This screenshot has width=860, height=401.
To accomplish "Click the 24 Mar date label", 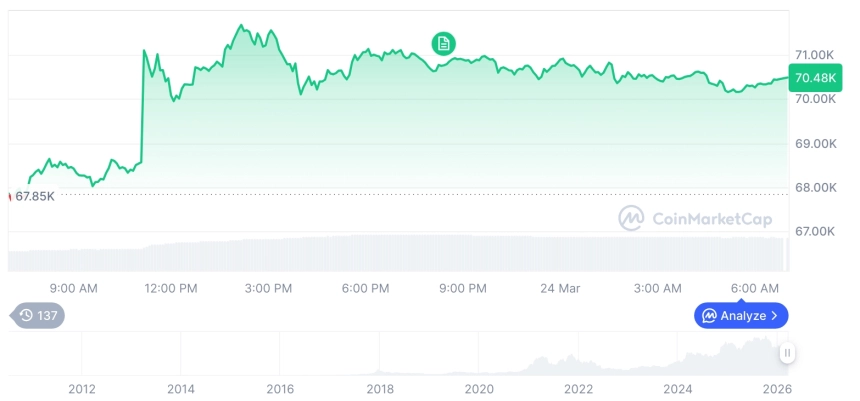I will coord(560,288).
